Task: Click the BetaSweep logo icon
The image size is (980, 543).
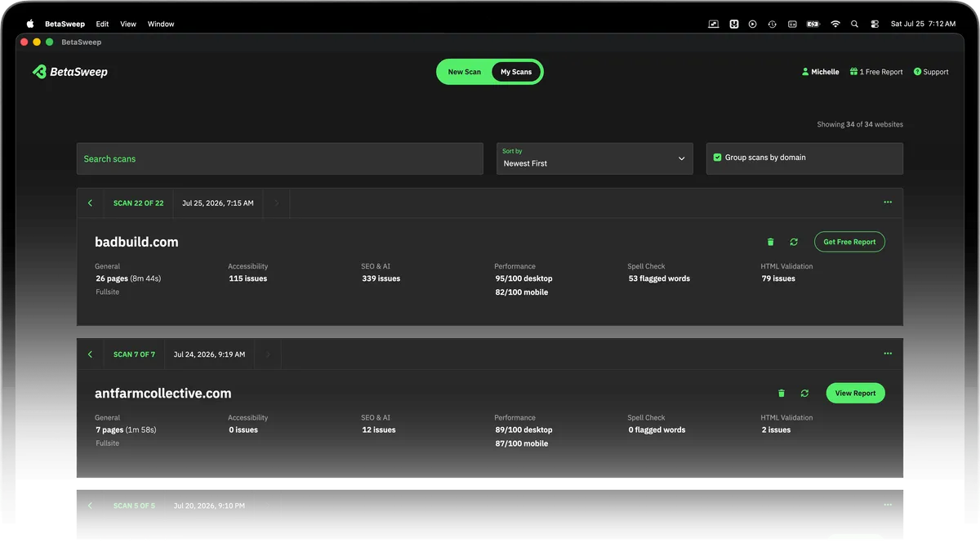Action: click(39, 72)
